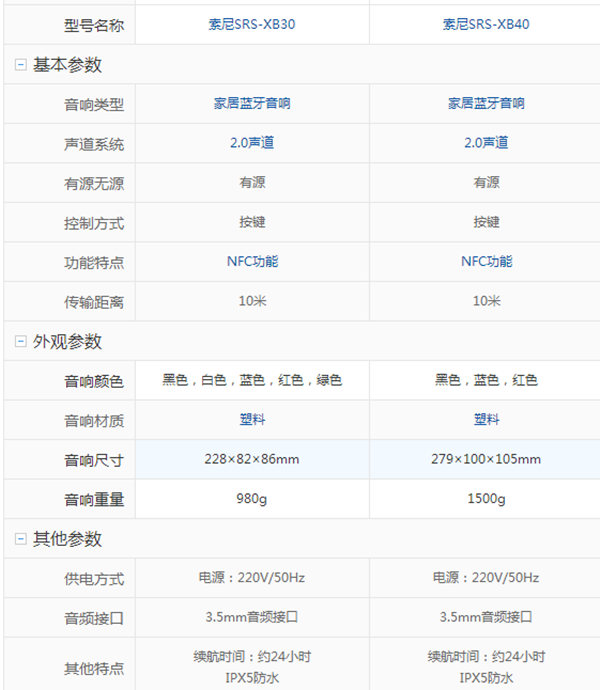Screen dimensions: 600x690
Task: Click 按键 value in SRS-XB30 column
Action: (252, 222)
